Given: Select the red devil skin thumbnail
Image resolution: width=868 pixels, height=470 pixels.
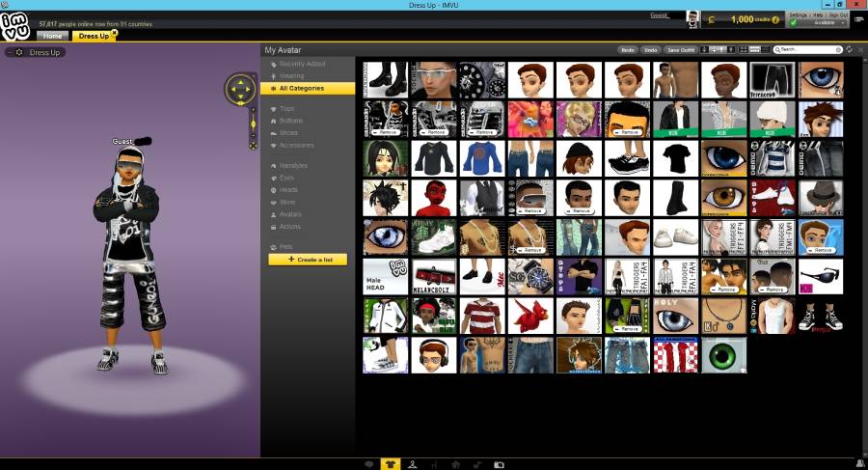Looking at the screenshot, I should (434, 198).
